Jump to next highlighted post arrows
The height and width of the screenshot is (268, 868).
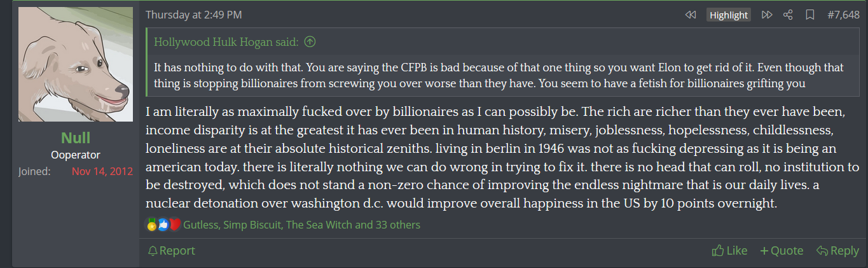pos(767,15)
